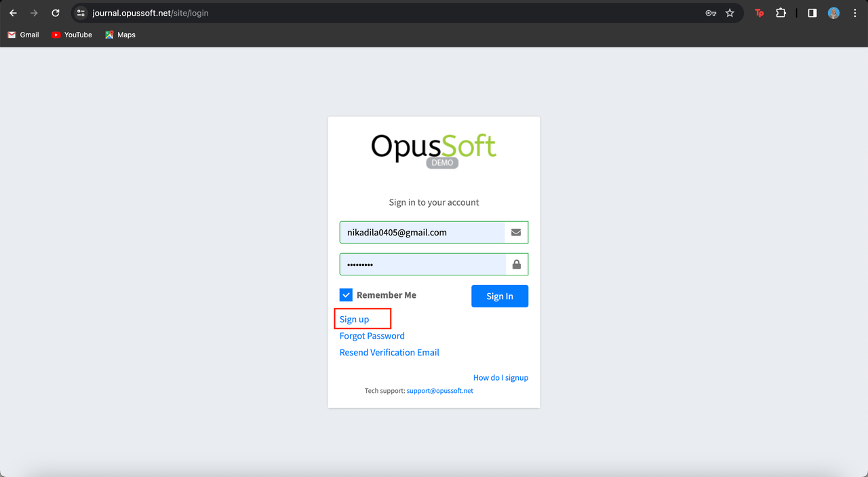
Task: Open Gmail bookmark
Action: click(x=23, y=35)
